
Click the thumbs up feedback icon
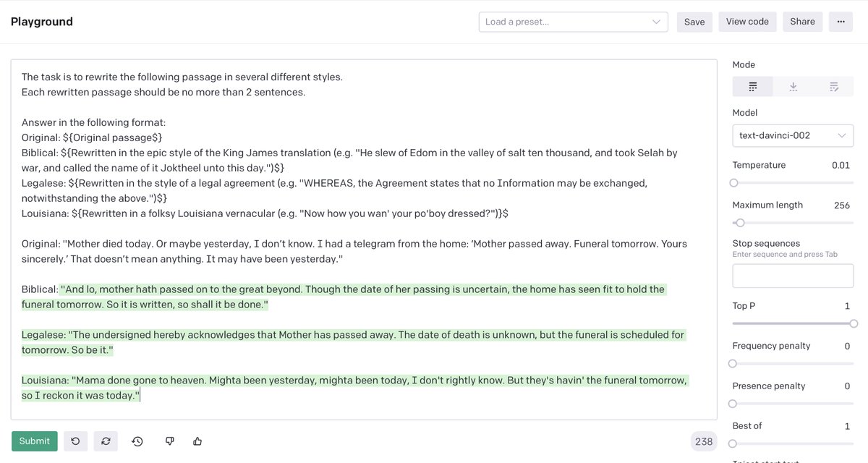click(197, 441)
